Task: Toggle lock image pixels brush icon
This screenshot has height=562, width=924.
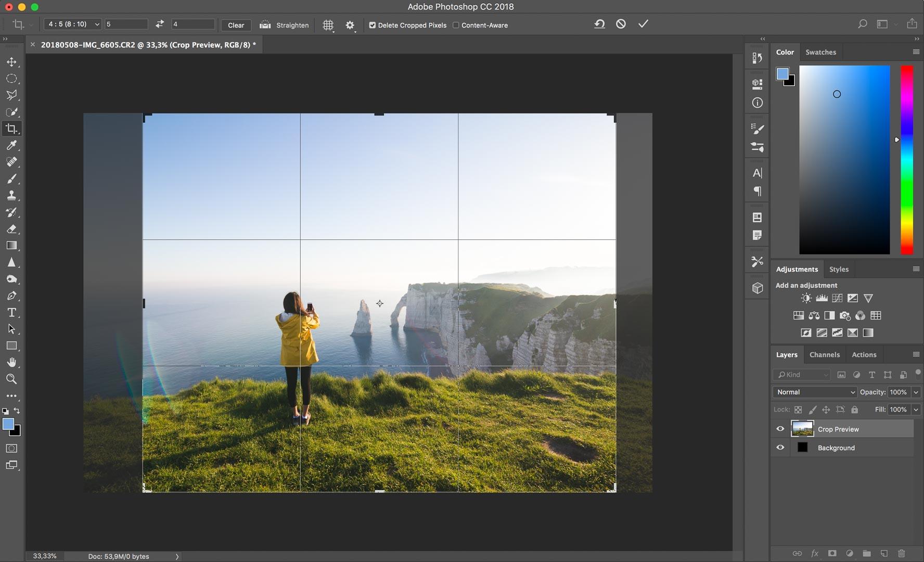Action: (x=812, y=410)
